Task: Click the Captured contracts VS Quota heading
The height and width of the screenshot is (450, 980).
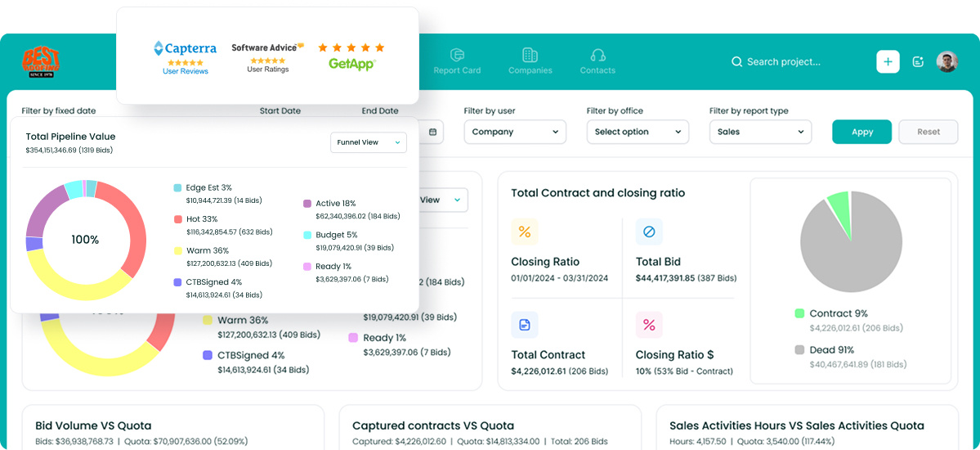Action: coord(433,425)
